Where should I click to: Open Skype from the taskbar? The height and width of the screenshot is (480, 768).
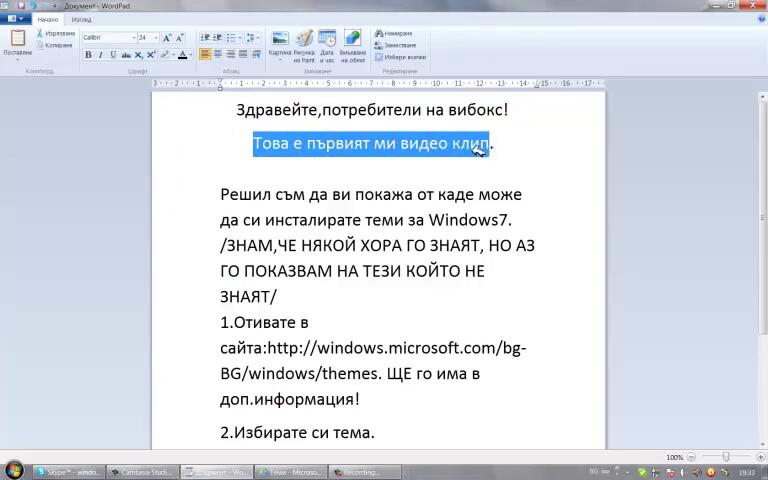tap(68, 471)
